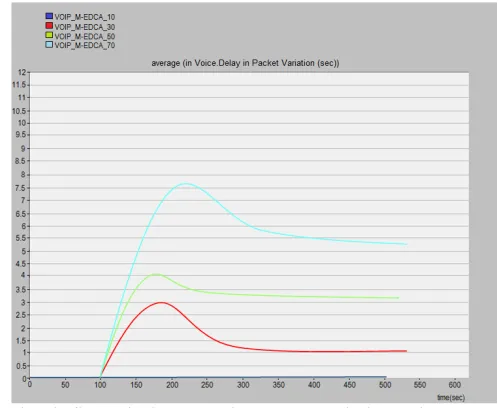Image resolution: width=498 pixels, height=408 pixels.
Task: Click the blue VOIP_M-EDCA_10 legend swatch
Action: tap(49, 16)
